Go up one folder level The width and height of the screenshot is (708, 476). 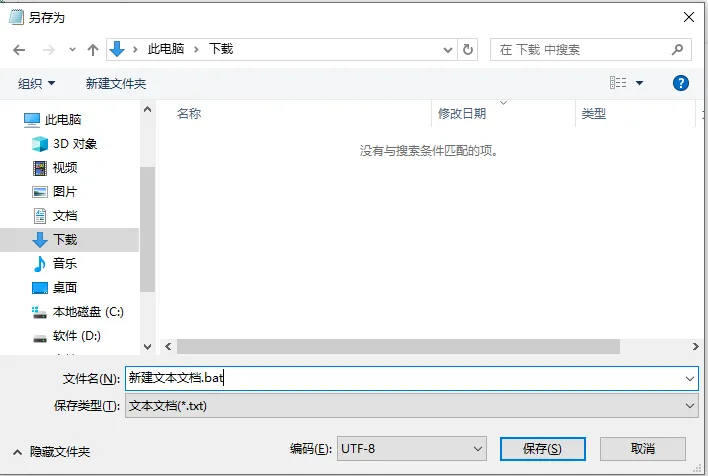coord(93,50)
